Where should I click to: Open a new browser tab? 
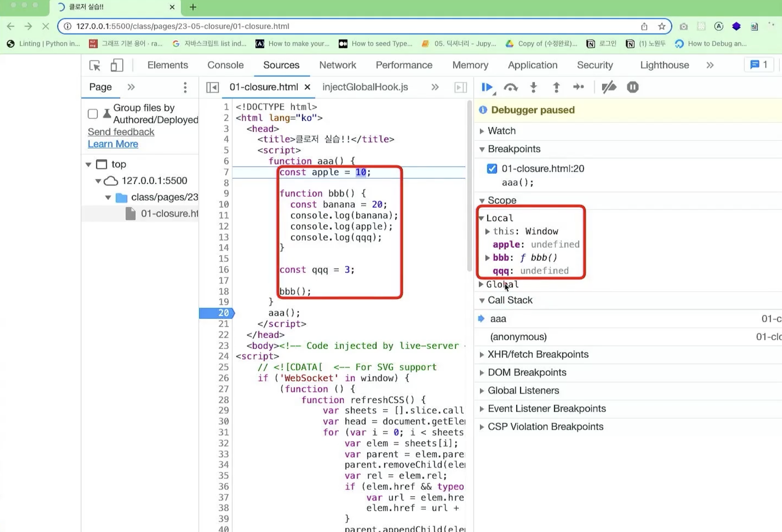coord(193,7)
